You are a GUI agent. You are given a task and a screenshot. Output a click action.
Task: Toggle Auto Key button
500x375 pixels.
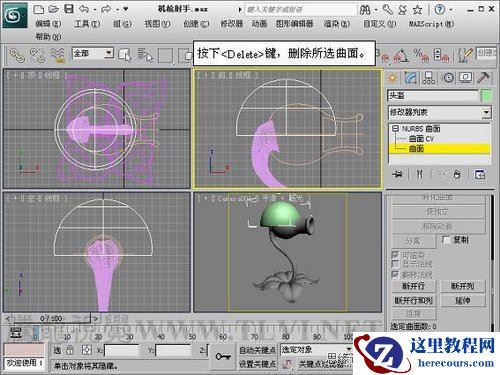(x=257, y=350)
